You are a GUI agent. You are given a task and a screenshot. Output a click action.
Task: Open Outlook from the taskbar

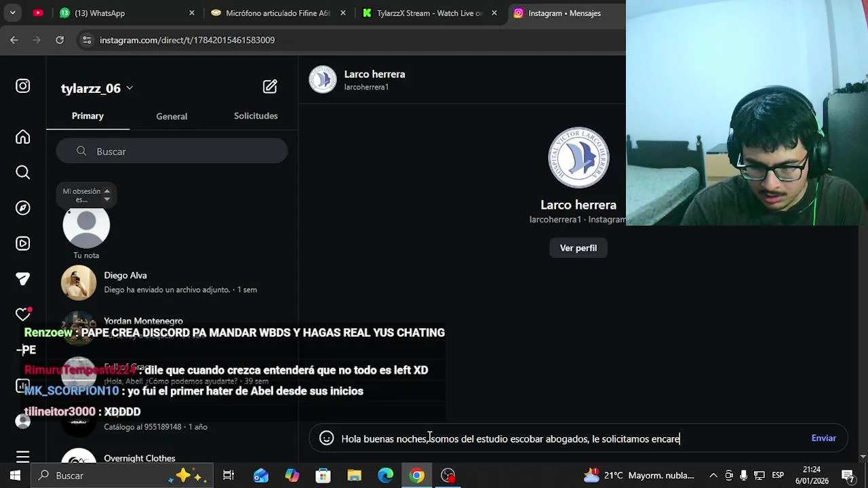pyautogui.click(x=261, y=475)
